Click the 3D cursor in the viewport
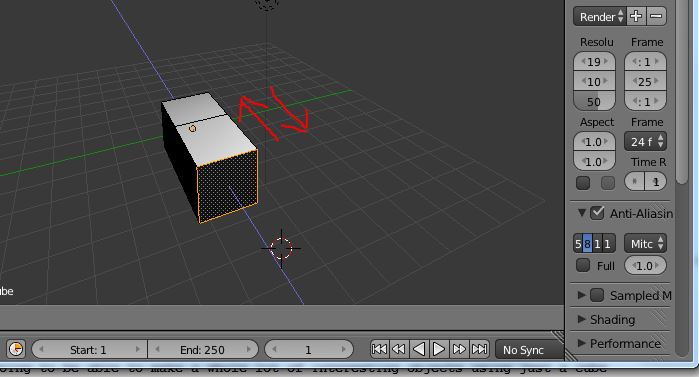699x377 pixels. point(281,248)
